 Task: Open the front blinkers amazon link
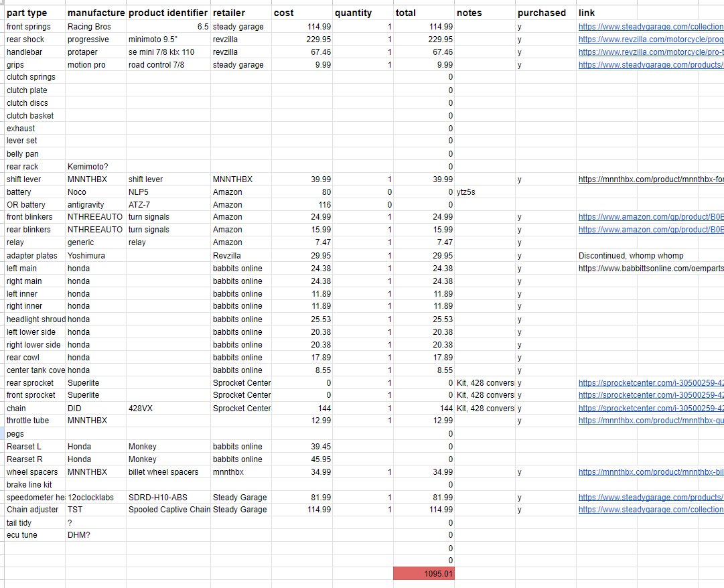[x=651, y=217]
